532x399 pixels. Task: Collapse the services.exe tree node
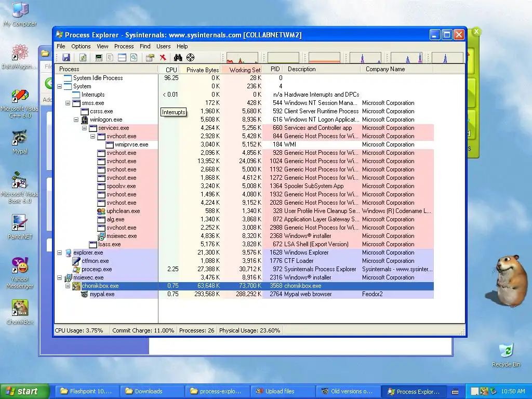click(84, 128)
